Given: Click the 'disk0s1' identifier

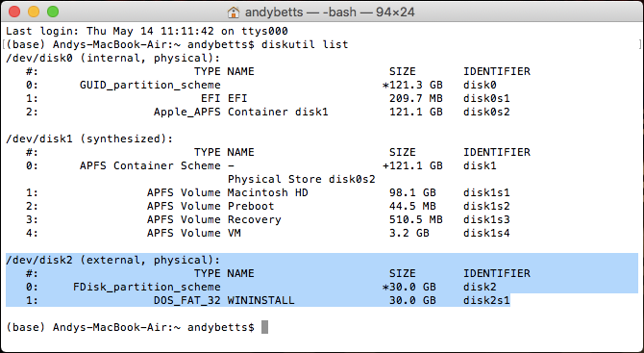Looking at the screenshot, I should click(x=486, y=99).
